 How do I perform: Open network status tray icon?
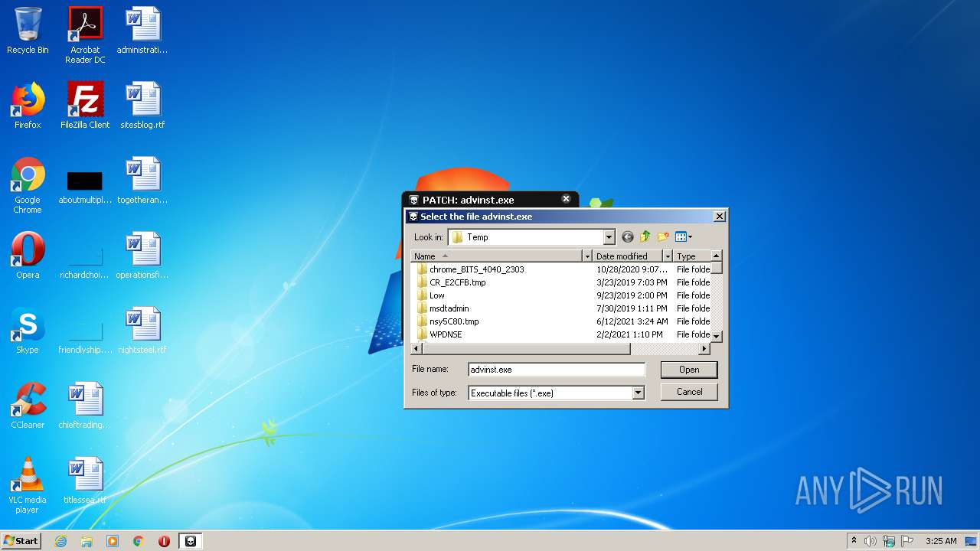(x=889, y=541)
